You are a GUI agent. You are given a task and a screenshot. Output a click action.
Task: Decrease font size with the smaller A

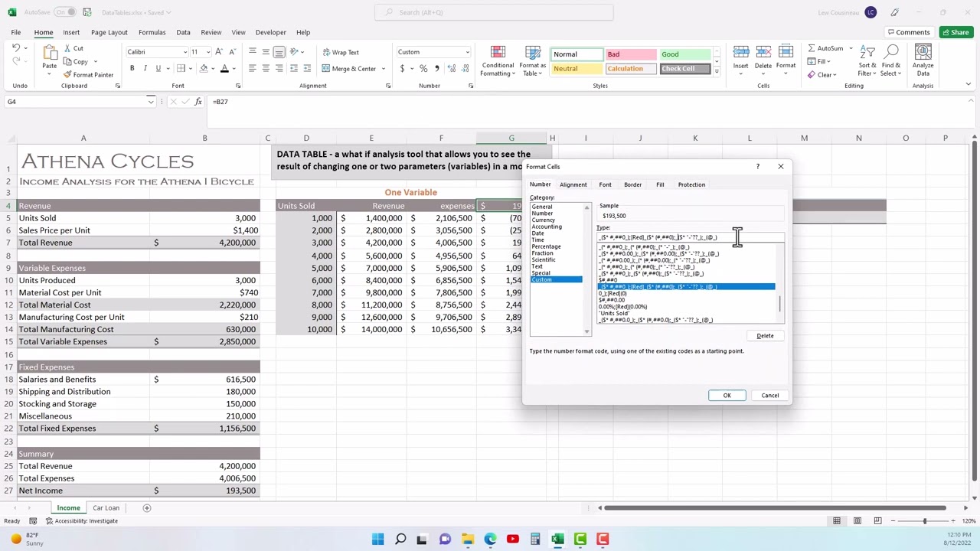click(232, 51)
